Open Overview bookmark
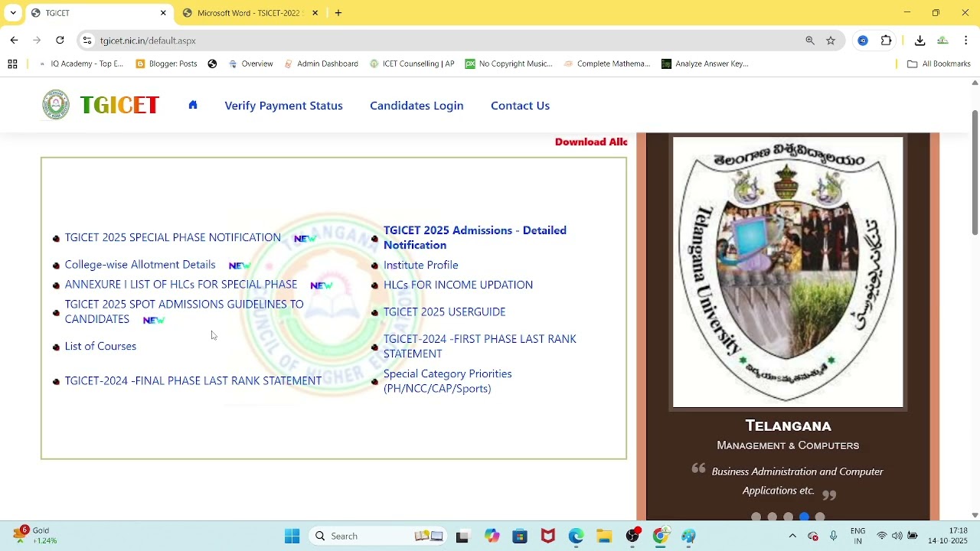This screenshot has height=551, width=980. [x=250, y=64]
